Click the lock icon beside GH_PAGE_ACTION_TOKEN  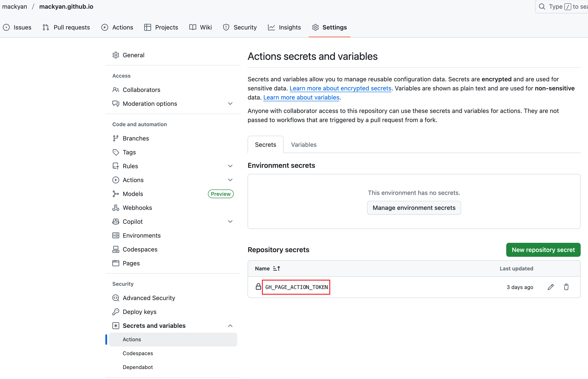[258, 286]
